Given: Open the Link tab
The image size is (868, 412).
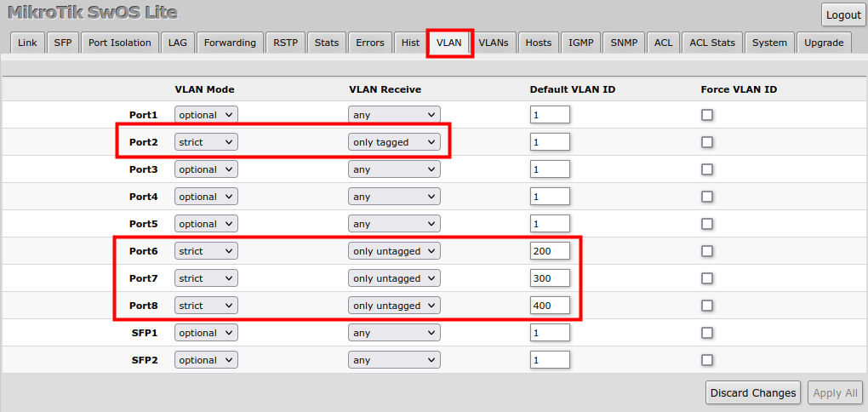Looking at the screenshot, I should (x=27, y=43).
